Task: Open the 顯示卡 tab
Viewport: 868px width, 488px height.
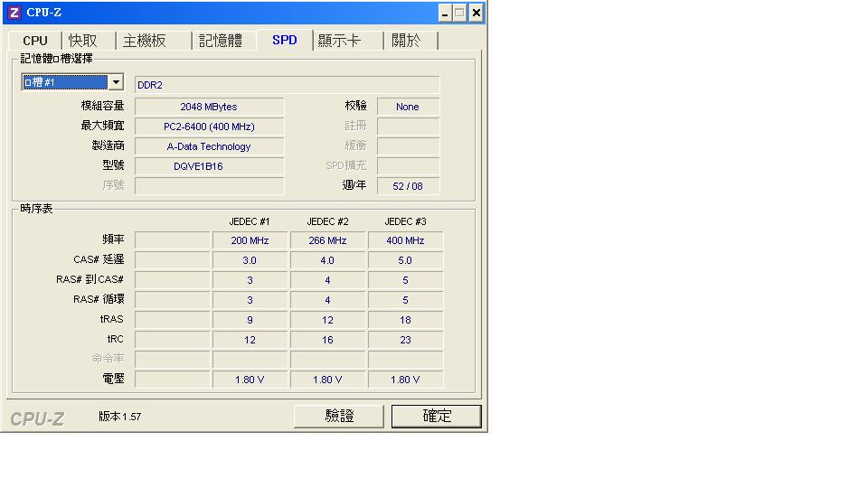Action: (x=339, y=41)
